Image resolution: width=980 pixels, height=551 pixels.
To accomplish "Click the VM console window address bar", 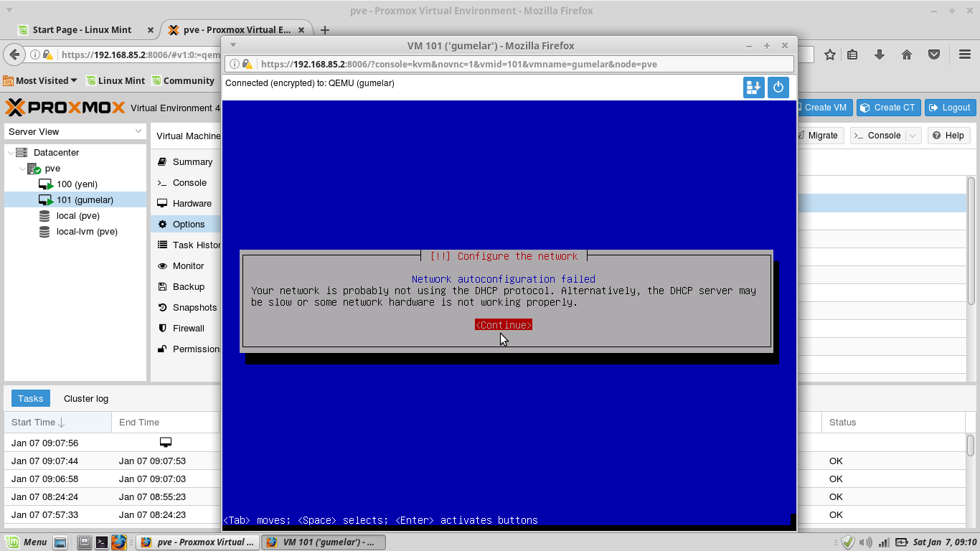I will pyautogui.click(x=509, y=64).
